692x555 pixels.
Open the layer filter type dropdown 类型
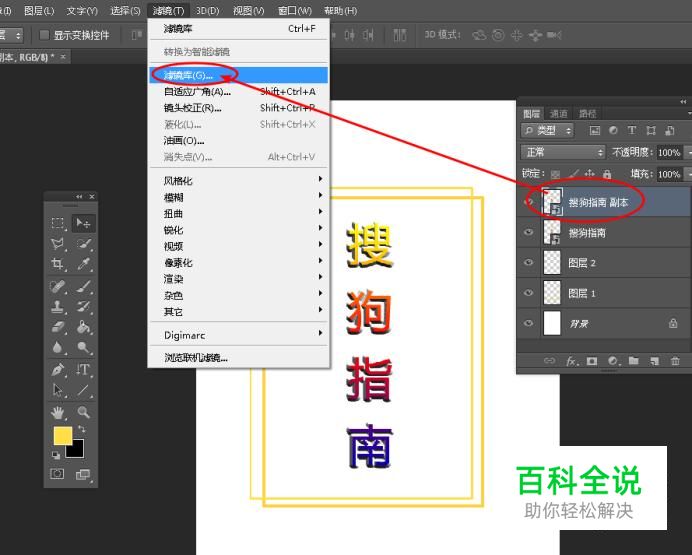click(547, 131)
